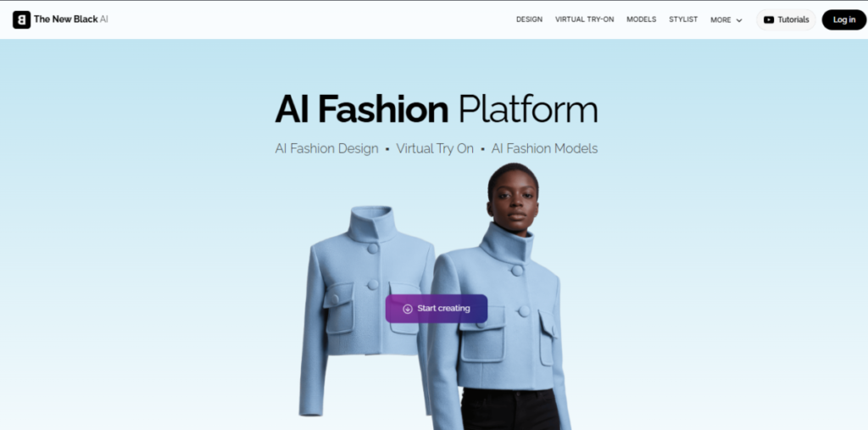Expand the MORE menu chevron

point(739,20)
